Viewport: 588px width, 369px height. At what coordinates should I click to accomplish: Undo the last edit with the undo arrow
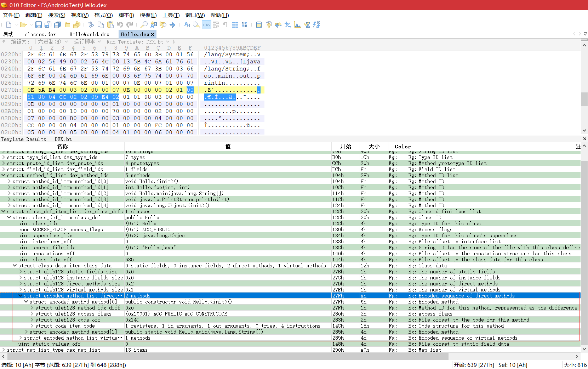tap(120, 24)
